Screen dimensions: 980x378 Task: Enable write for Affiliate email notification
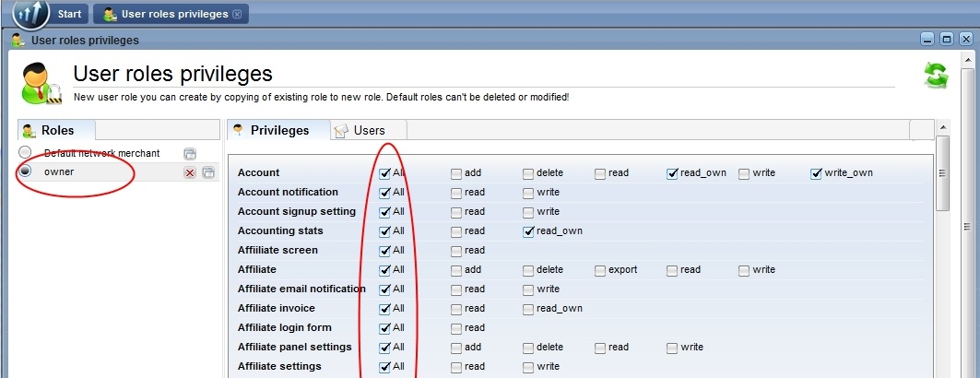tap(529, 289)
